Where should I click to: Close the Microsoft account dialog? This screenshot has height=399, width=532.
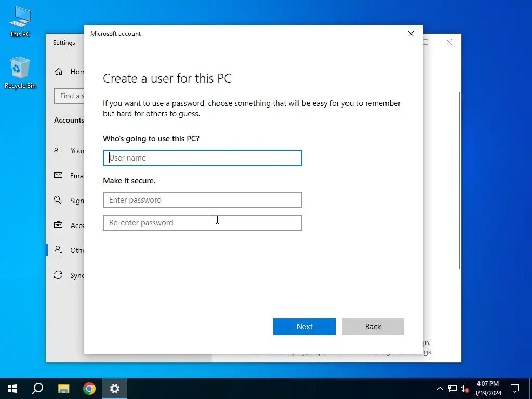click(411, 34)
